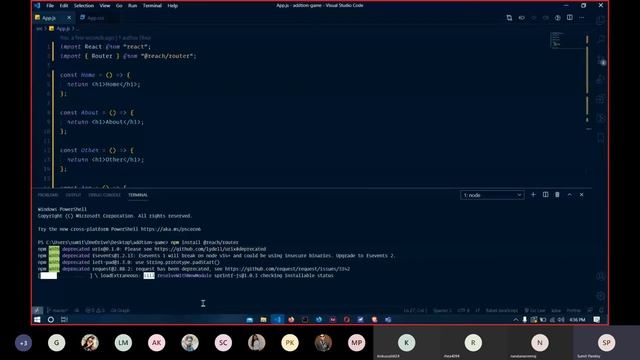Screen dimensions: 640x360
Task: Click the Open Changes icon in editor toolbar
Action: click(x=509, y=18)
